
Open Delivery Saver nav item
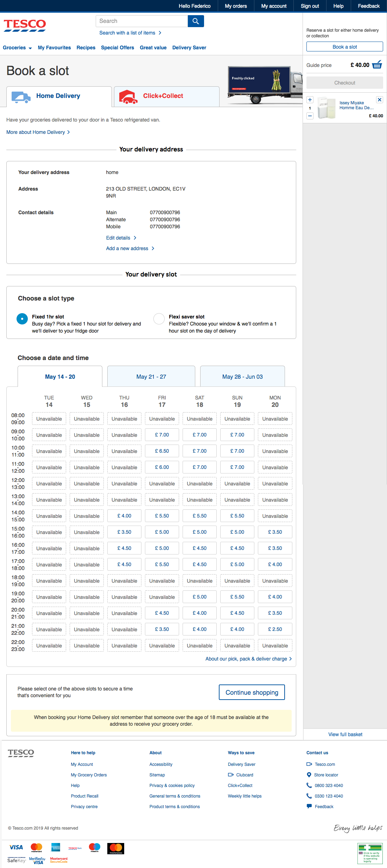[x=189, y=48]
